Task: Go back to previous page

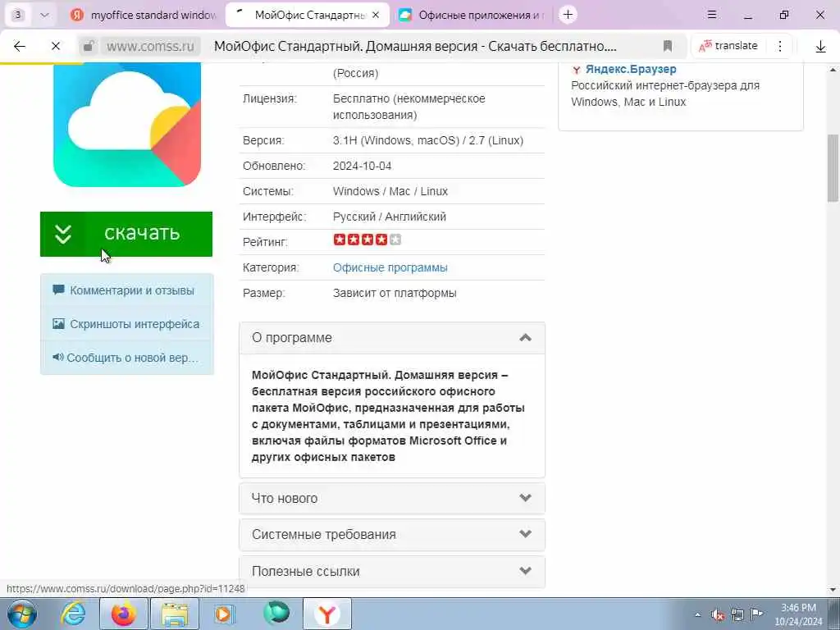Action: (20, 46)
